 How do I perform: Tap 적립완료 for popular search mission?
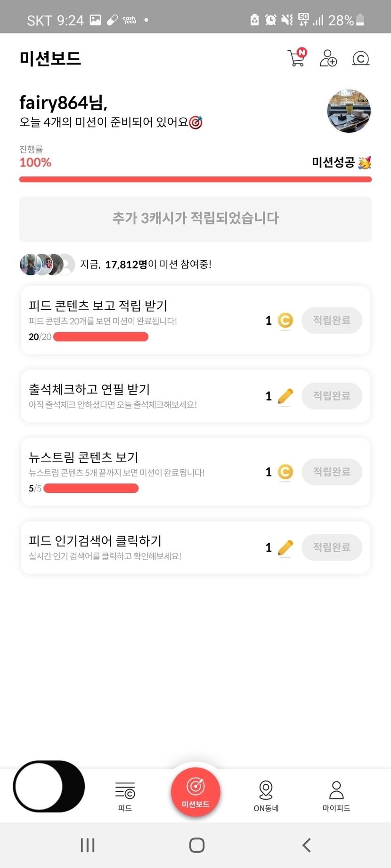coord(332,547)
